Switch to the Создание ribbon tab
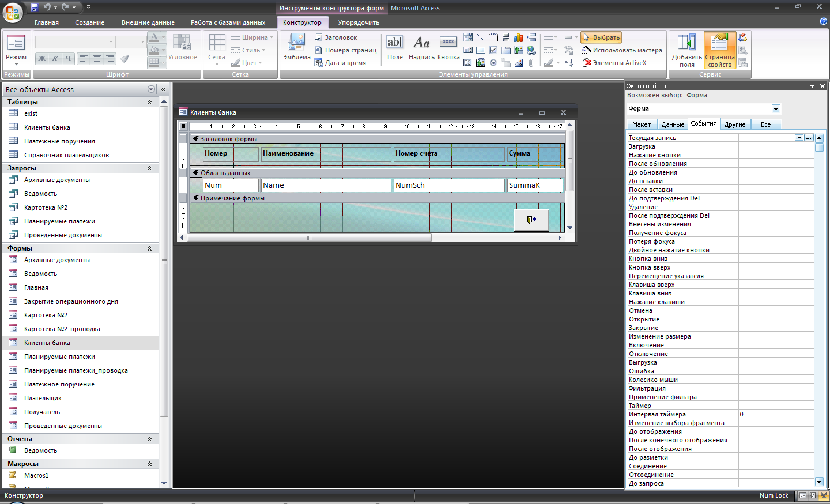The image size is (830, 504). [x=89, y=22]
